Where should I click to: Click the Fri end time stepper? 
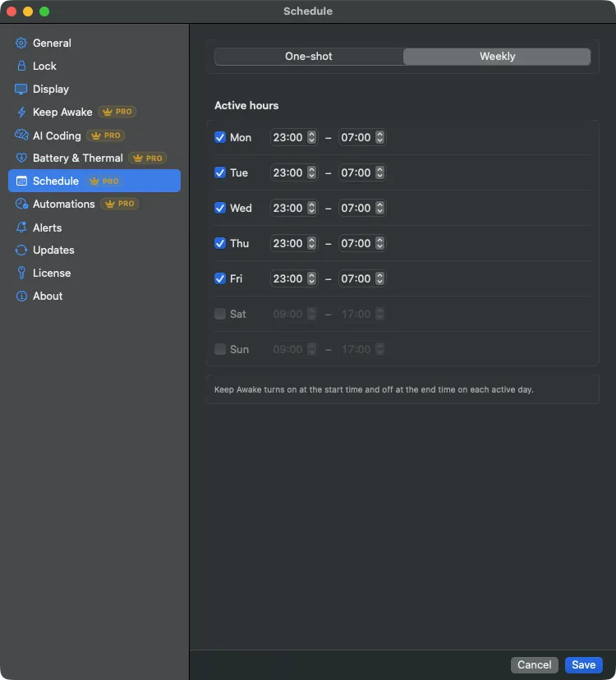point(379,278)
